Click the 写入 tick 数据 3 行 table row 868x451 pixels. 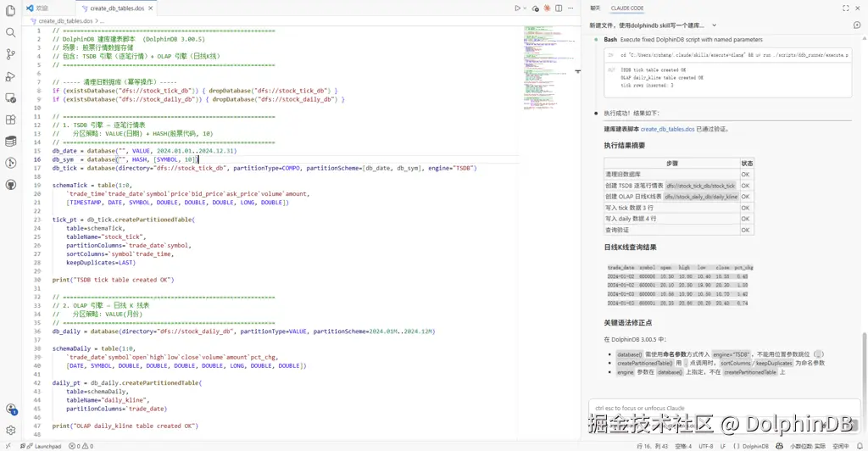(679, 208)
